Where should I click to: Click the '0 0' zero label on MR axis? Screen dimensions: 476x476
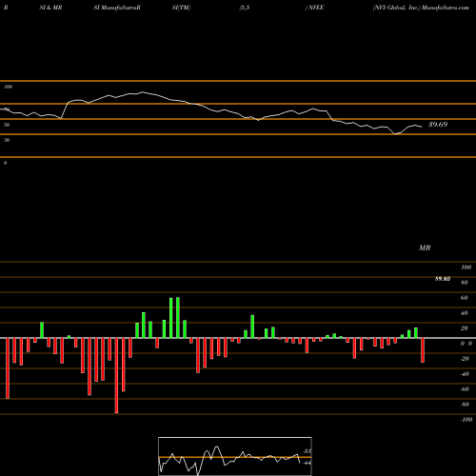466,344
